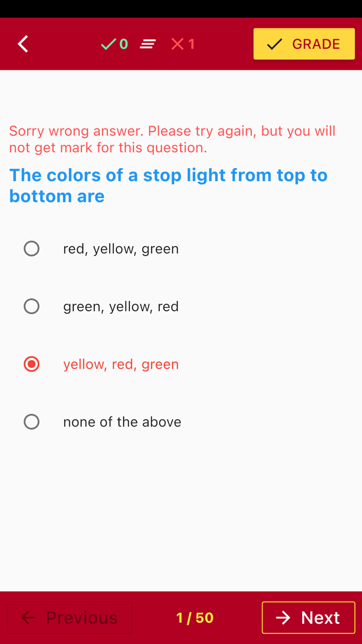Click the stop light question title
Image resolution: width=362 pixels, height=644 pixels.
pyautogui.click(x=168, y=185)
